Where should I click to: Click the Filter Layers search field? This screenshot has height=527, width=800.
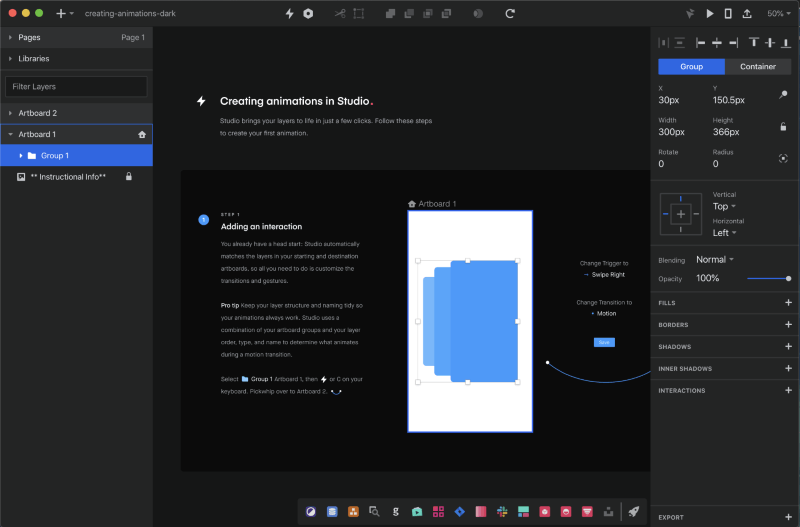76,87
